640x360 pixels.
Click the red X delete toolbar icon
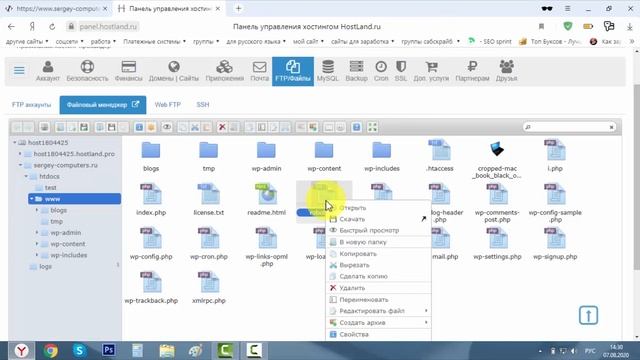click(222, 127)
